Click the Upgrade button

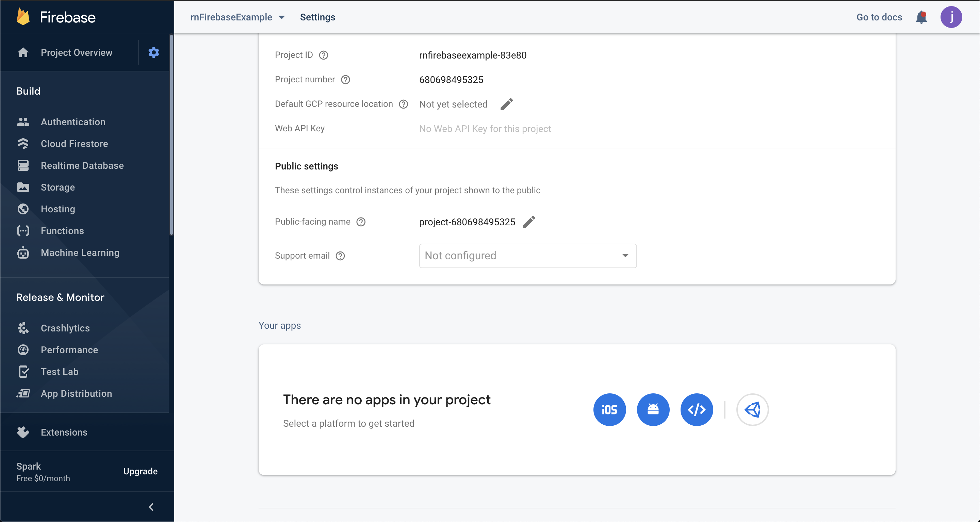[140, 471]
